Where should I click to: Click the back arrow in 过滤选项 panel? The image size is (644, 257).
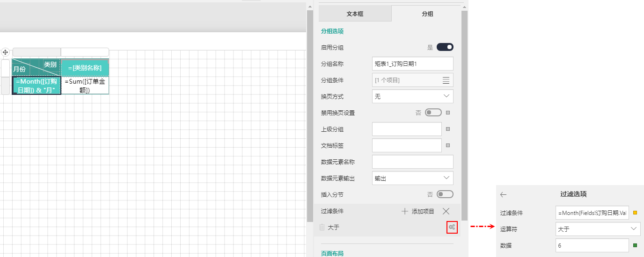[504, 194]
